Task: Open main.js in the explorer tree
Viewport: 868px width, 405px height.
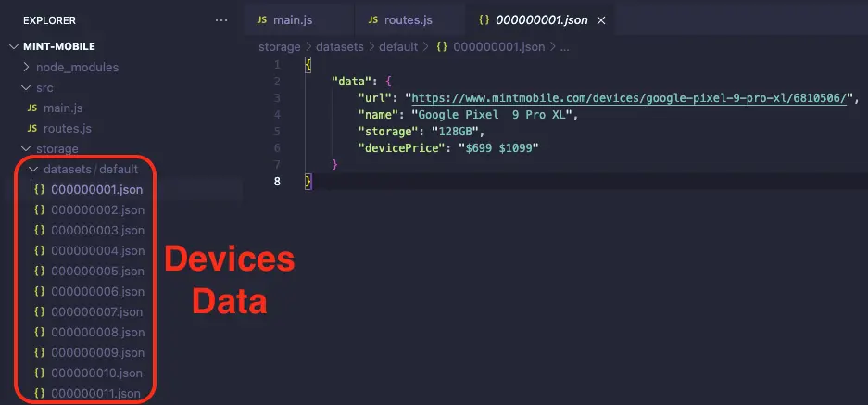Action: pyautogui.click(x=63, y=108)
